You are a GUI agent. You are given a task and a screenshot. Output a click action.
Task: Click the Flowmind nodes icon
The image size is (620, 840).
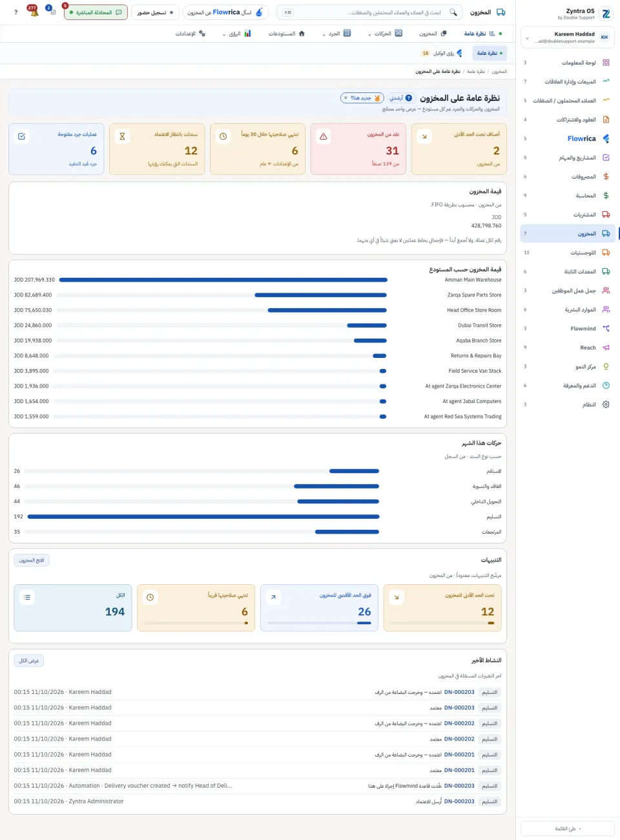pyautogui.click(x=606, y=328)
